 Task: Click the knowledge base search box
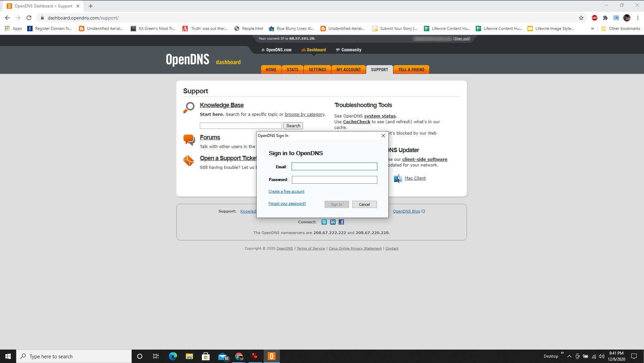[241, 126]
